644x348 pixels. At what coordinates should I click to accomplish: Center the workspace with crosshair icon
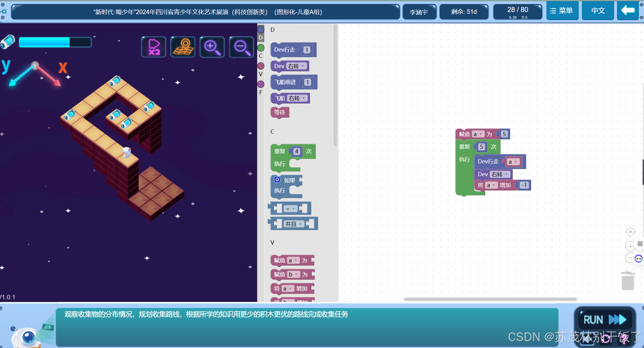point(630,232)
